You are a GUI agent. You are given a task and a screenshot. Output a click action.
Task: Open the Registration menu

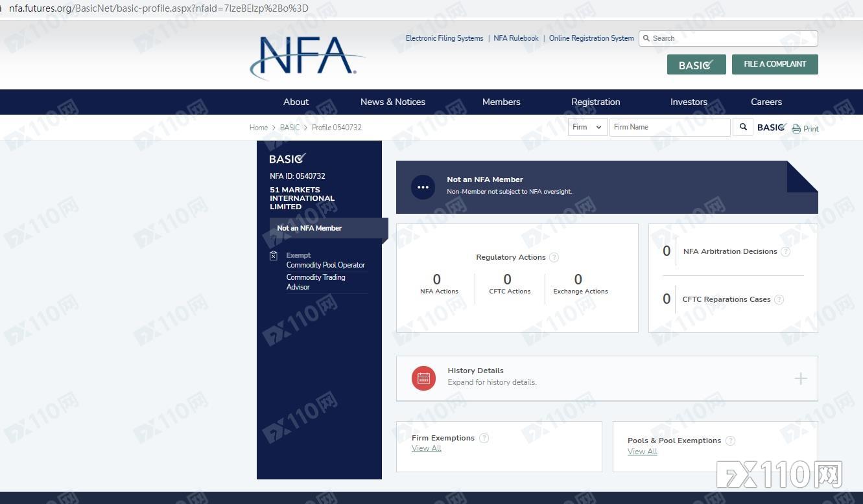(595, 102)
